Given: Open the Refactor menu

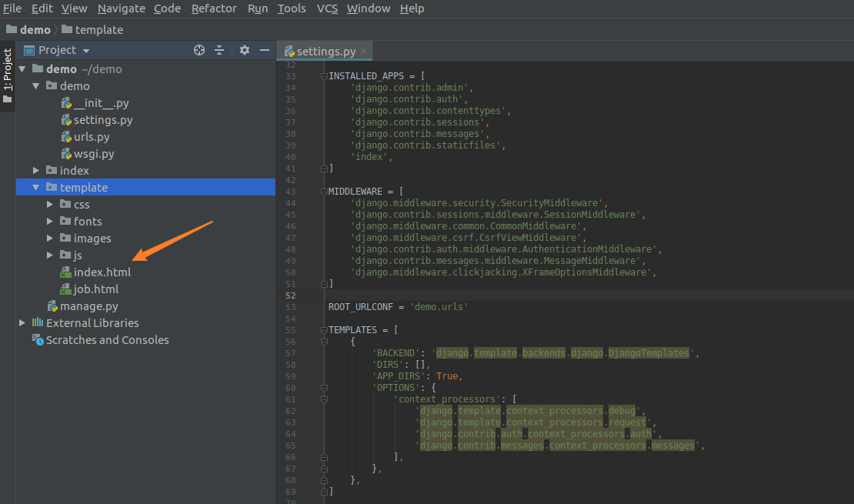Looking at the screenshot, I should tap(214, 8).
